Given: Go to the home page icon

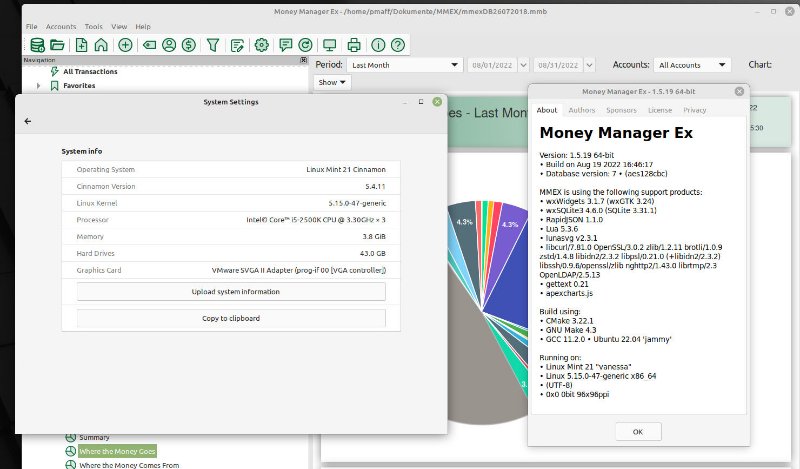Looking at the screenshot, I should (101, 45).
